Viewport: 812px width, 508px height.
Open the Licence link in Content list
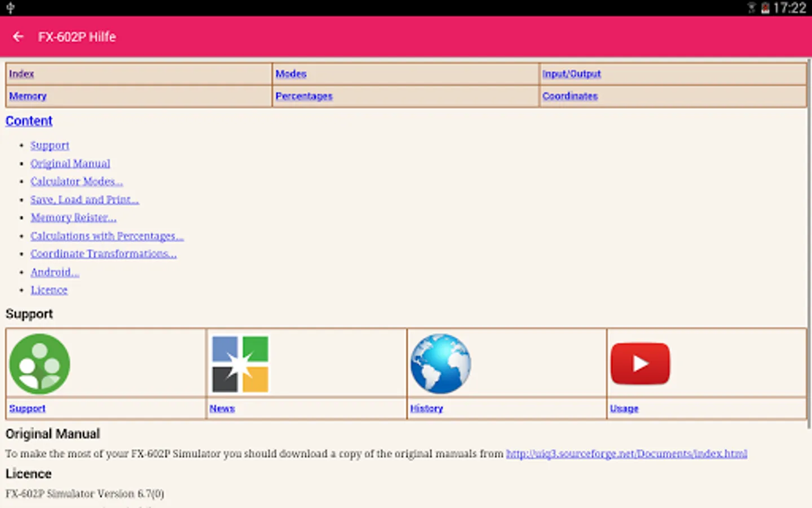click(x=49, y=290)
